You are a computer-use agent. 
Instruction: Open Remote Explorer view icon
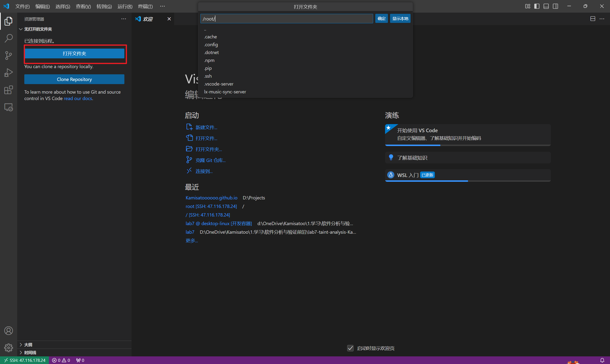click(8, 107)
